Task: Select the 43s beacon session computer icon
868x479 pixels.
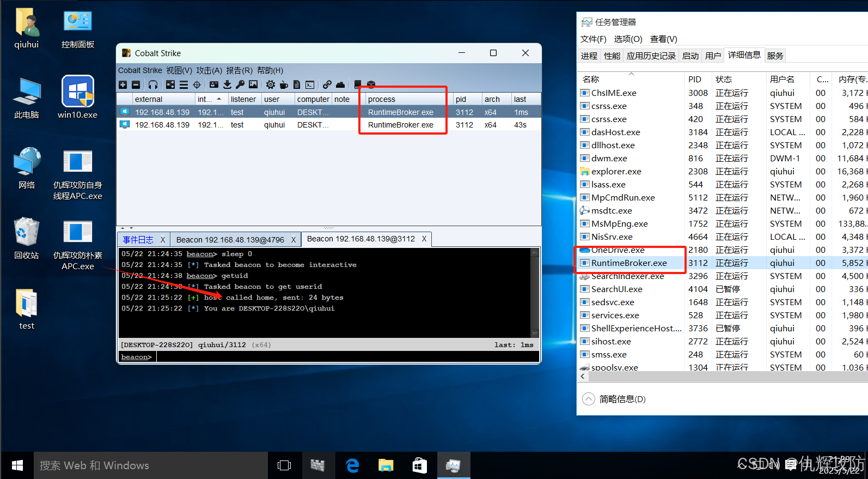Action: click(125, 124)
